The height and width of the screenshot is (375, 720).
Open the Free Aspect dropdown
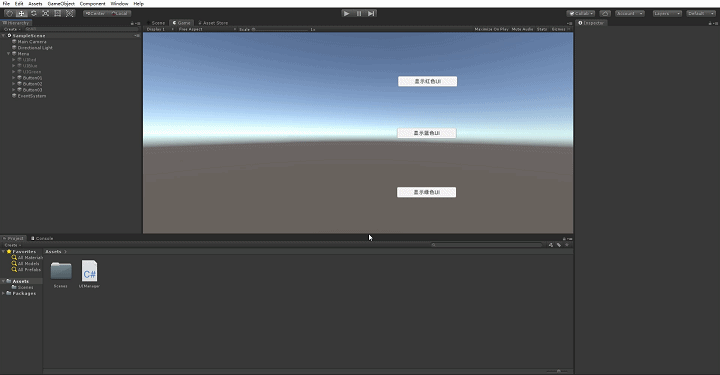tap(207, 29)
